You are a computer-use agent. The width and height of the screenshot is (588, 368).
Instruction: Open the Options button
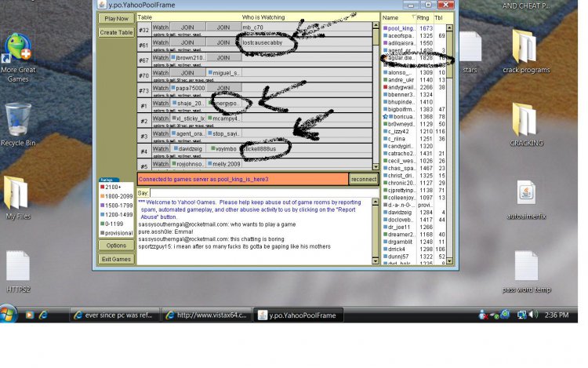[116, 246]
